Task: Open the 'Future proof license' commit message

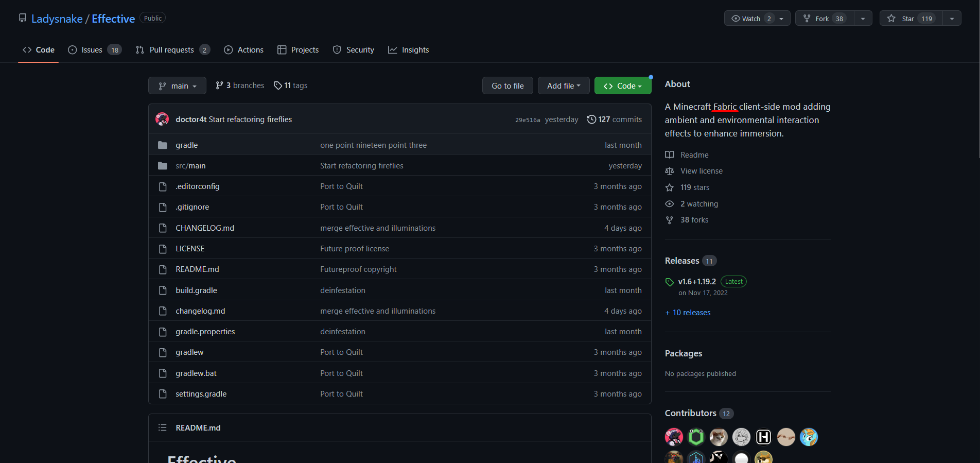Action: click(355, 248)
